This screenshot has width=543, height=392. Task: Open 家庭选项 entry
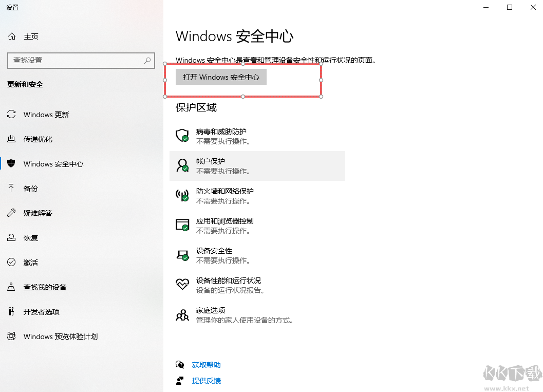point(257,315)
